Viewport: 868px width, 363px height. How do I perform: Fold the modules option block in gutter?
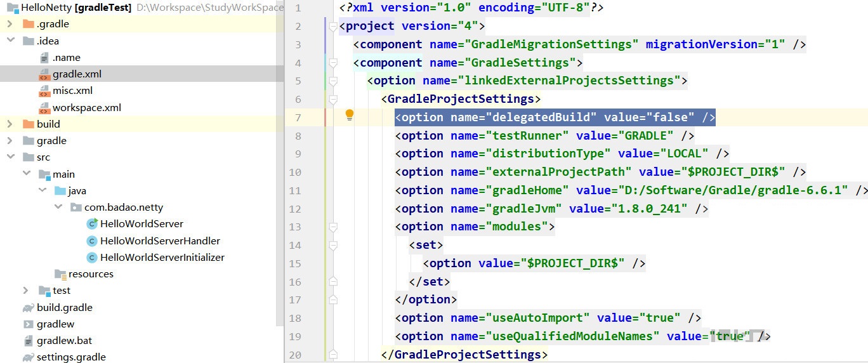click(332, 227)
